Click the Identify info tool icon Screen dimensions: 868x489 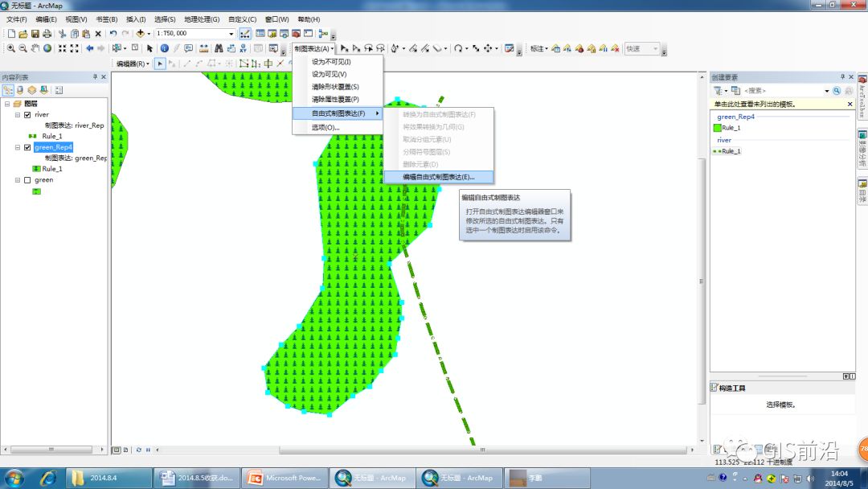click(x=165, y=49)
